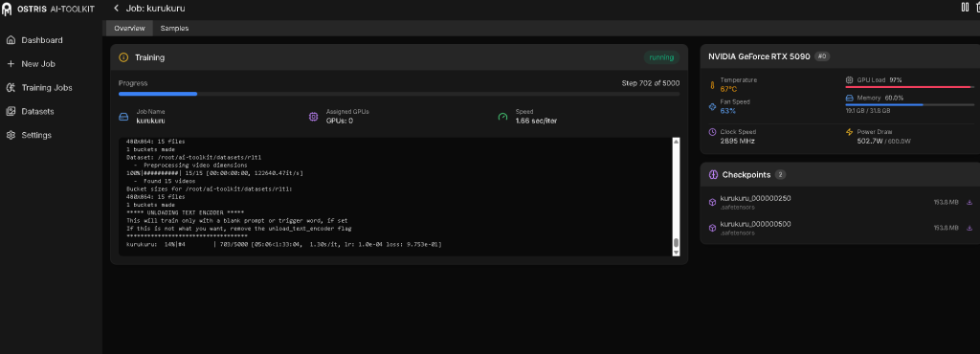Click the Step 702 of 5000 text

[650, 83]
